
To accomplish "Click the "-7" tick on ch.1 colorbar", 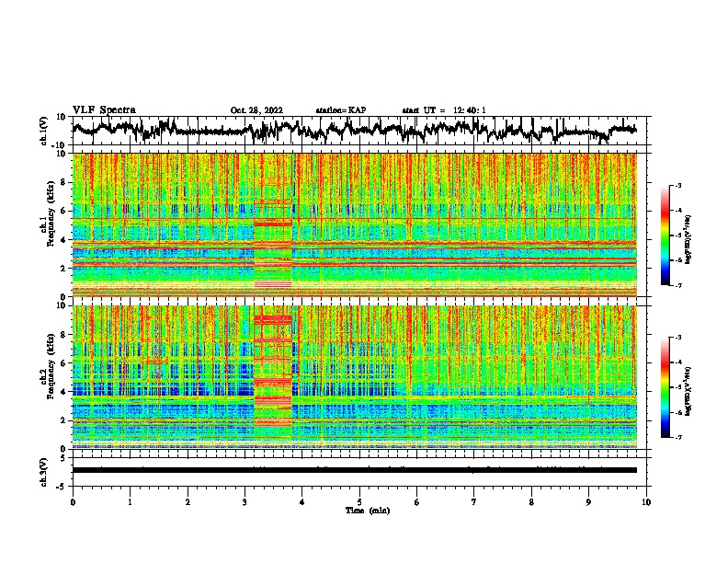I will pos(677,285).
